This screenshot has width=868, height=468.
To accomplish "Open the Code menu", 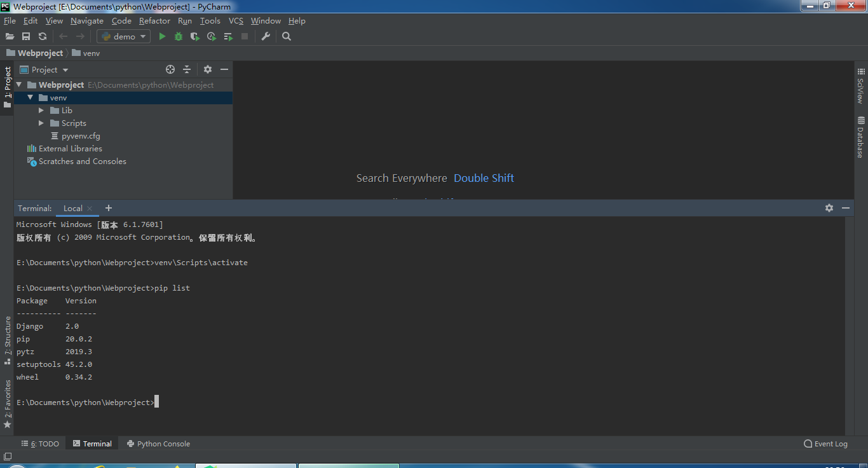I will [121, 21].
